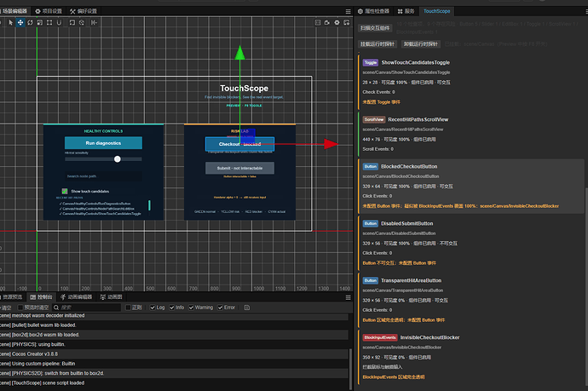Open the 动画编辑器 tab
Screen dimensions: 588x391
(x=77, y=297)
